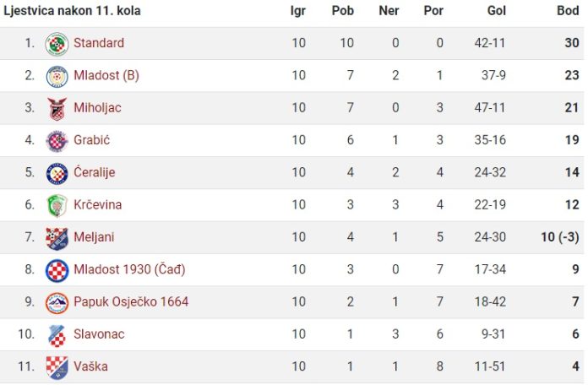Click the Bod column header
The image size is (588, 385).
click(568, 10)
